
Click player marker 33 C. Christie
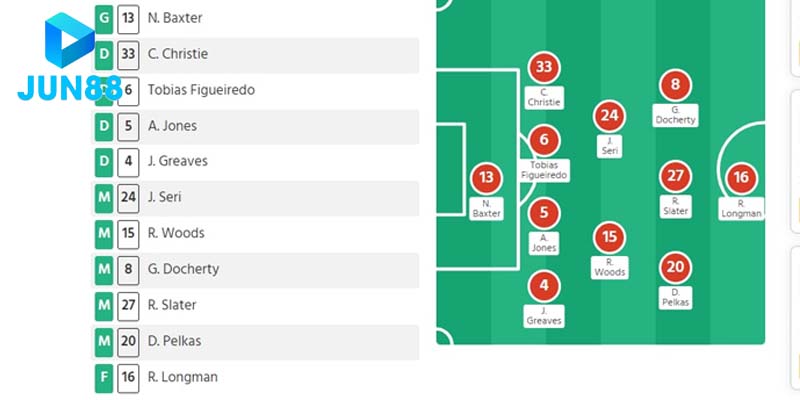pos(544,68)
